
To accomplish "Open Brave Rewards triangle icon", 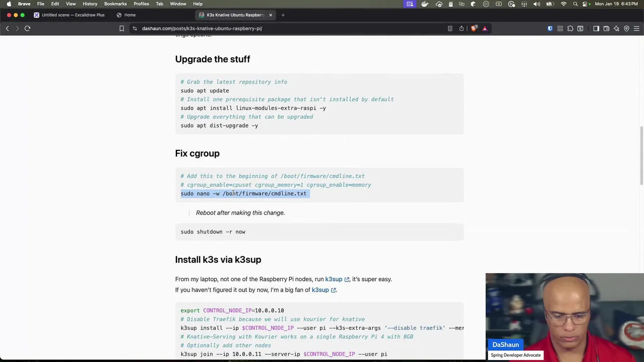I will 485,29.
